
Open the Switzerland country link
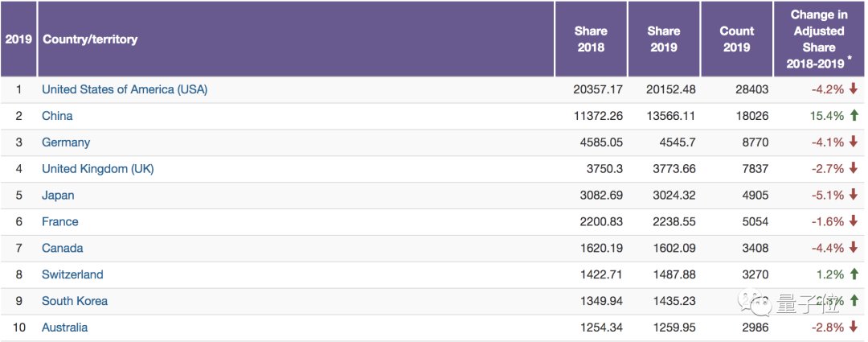[x=72, y=274]
